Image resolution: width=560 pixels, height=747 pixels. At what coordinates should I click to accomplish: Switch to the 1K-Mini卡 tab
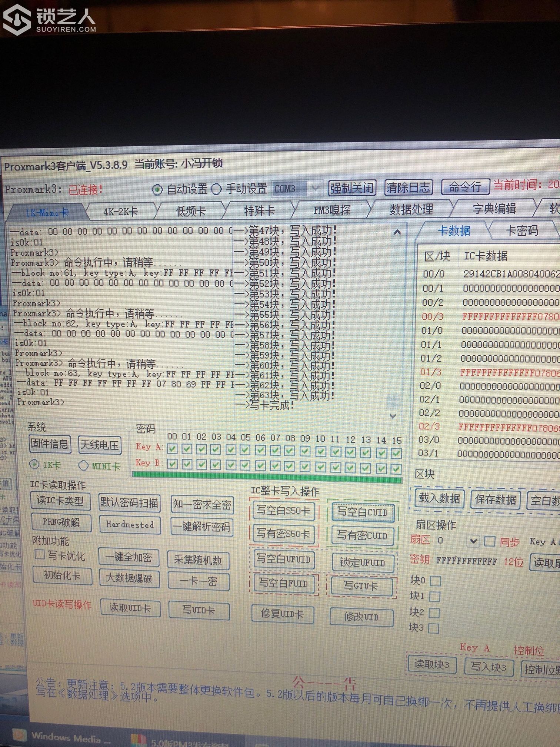click(47, 213)
